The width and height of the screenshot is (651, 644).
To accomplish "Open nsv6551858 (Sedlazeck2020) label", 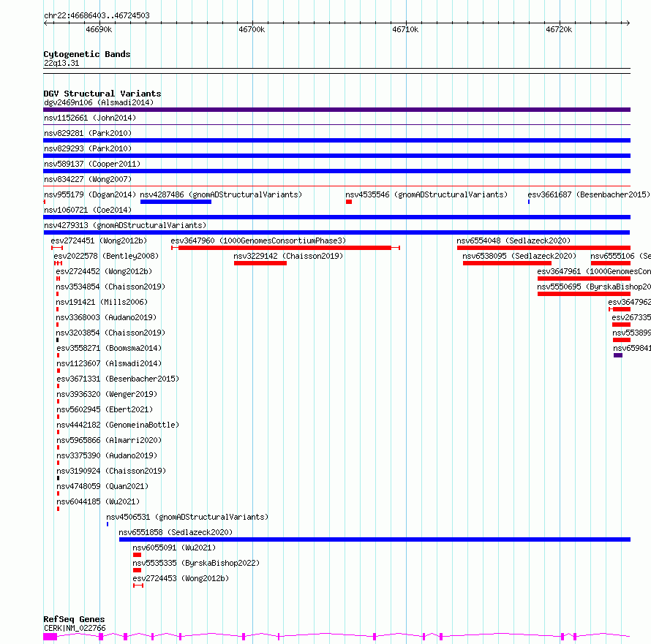I will 176,532.
